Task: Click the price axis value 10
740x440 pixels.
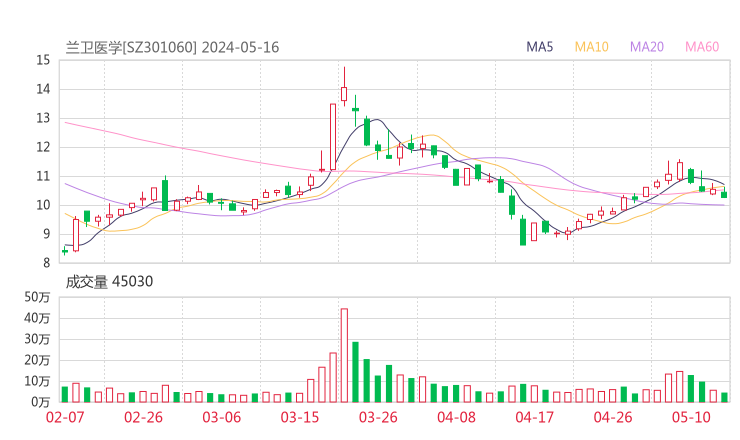Action: [43, 205]
